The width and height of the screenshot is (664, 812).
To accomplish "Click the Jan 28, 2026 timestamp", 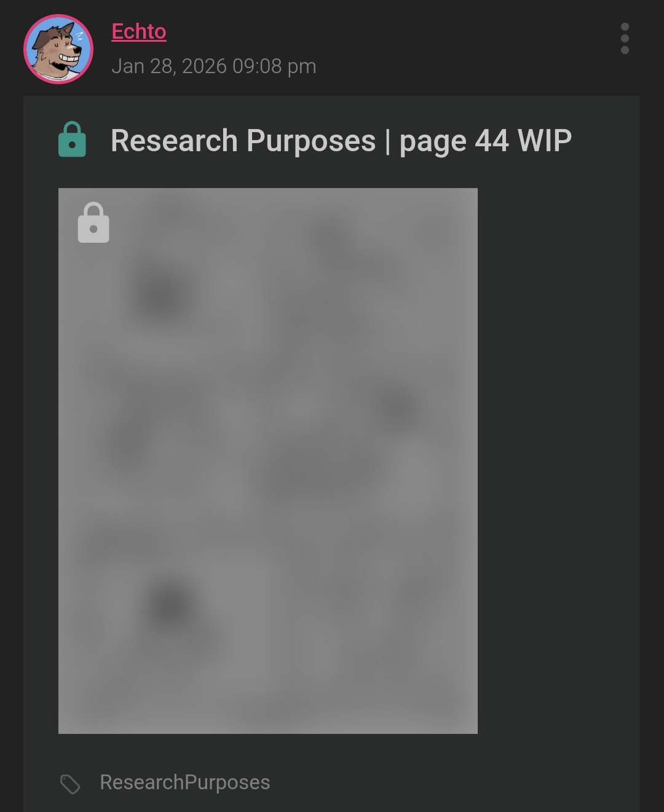I will [x=169, y=66].
